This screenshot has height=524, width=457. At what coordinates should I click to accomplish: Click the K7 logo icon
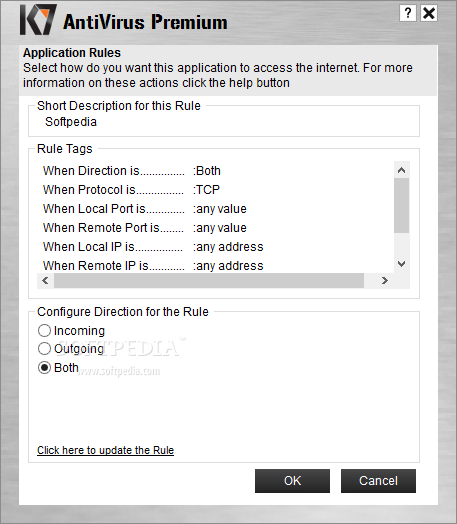(38, 20)
